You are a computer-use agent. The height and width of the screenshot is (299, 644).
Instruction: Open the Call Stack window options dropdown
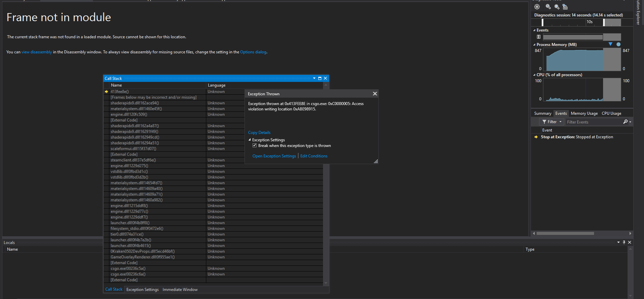(x=314, y=78)
